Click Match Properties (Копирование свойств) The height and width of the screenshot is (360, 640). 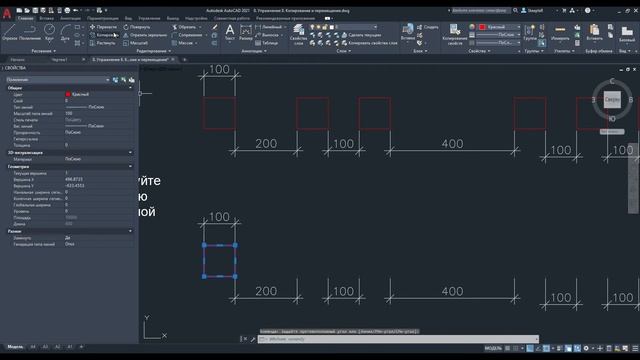pyautogui.click(x=454, y=34)
